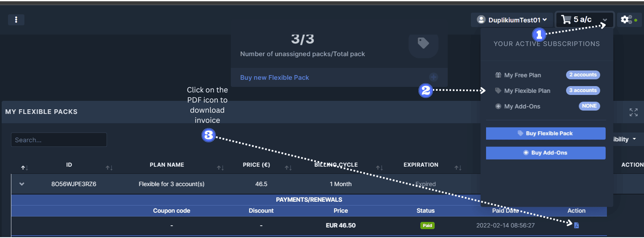Select My Flexible Plan entry

pos(527,91)
